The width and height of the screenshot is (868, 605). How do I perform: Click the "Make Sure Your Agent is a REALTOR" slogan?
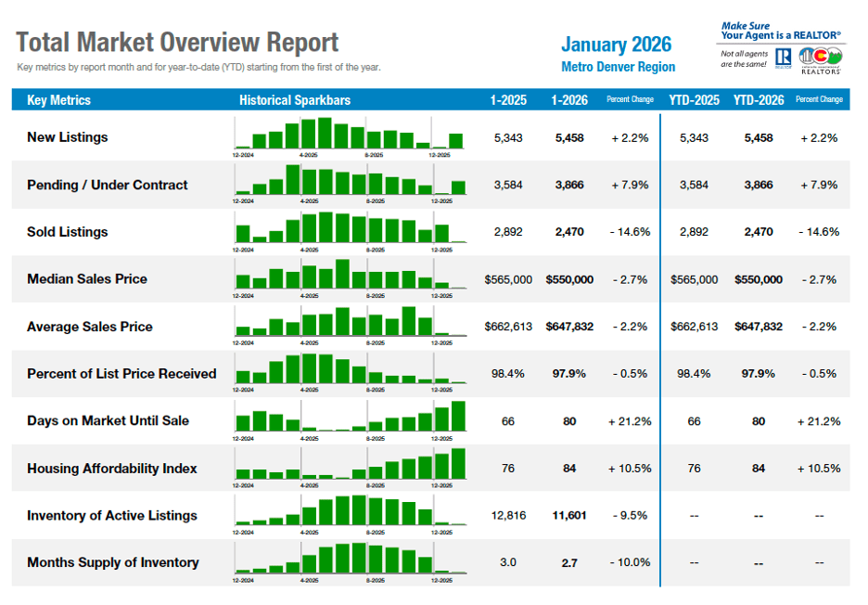point(780,31)
